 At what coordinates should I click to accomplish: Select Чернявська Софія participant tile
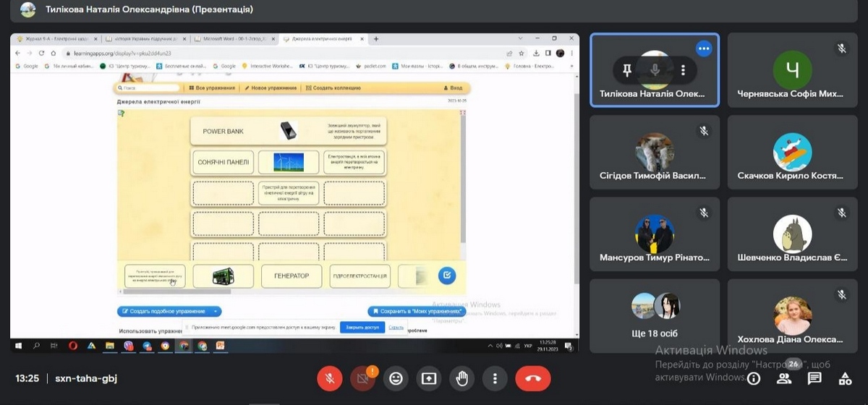pyautogui.click(x=791, y=70)
